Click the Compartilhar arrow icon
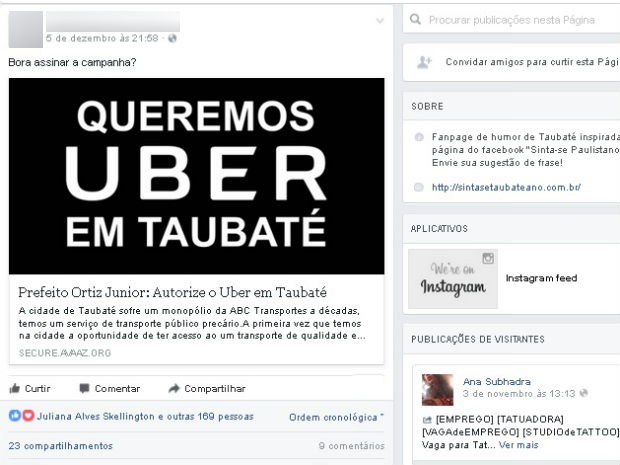Image resolution: width=620 pixels, height=465 pixels. click(x=174, y=388)
